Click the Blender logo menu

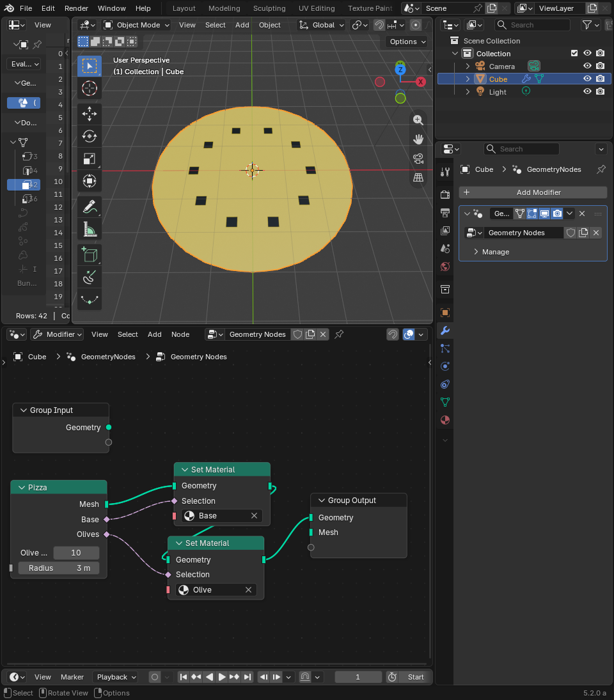(9, 8)
